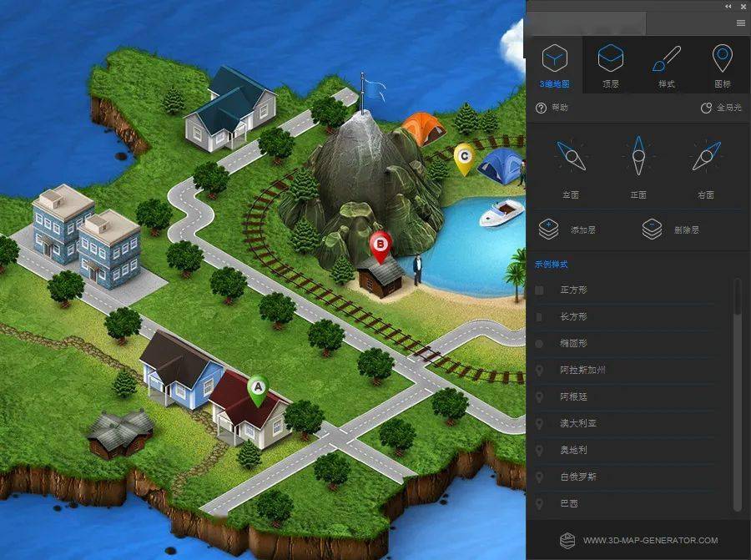751x560 pixels.
Task: Select the 阿根廷 style
Action: [x=624, y=396]
